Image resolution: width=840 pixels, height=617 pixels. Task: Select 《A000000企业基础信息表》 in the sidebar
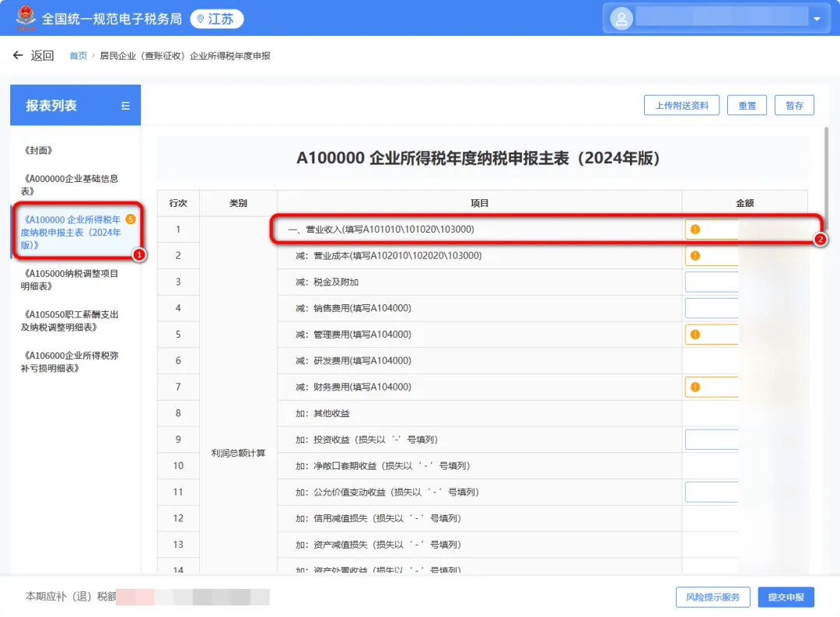(70, 185)
